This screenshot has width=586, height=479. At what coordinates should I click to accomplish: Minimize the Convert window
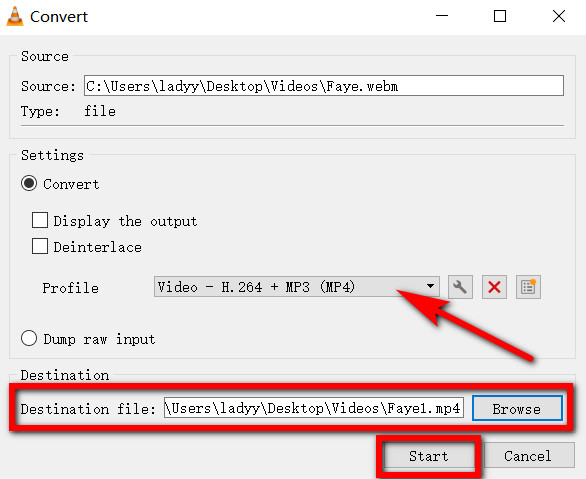[442, 16]
